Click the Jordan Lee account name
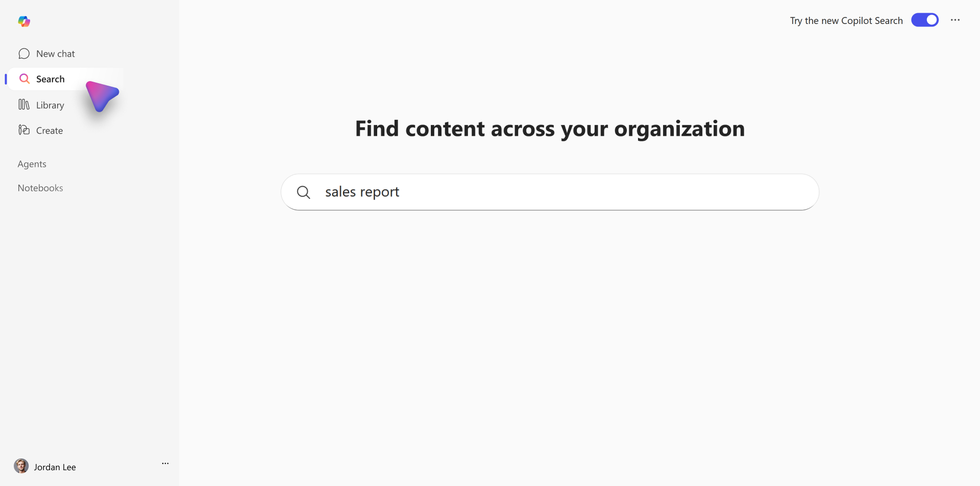The width and height of the screenshot is (980, 486). click(55, 467)
